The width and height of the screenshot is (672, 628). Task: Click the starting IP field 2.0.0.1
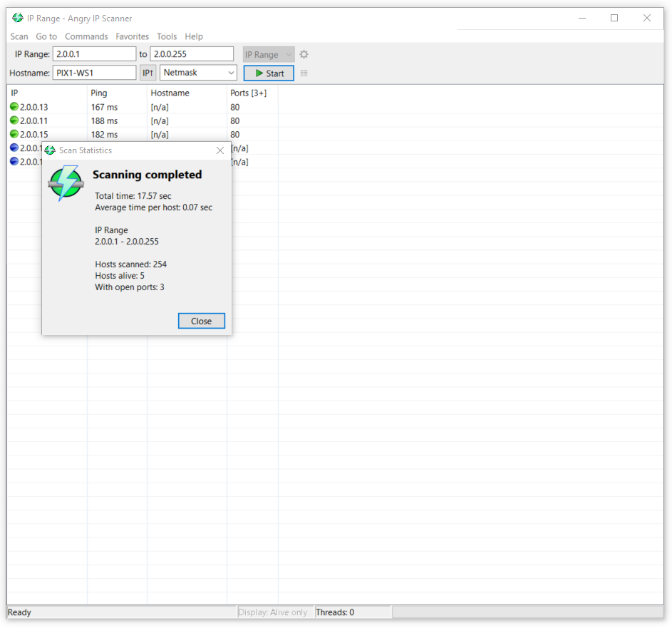click(94, 54)
